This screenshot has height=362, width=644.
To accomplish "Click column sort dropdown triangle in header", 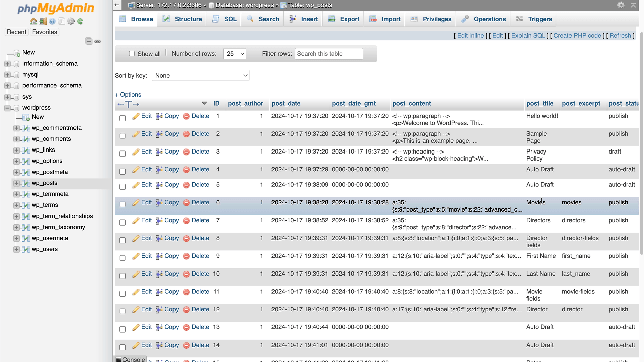I will (x=204, y=103).
